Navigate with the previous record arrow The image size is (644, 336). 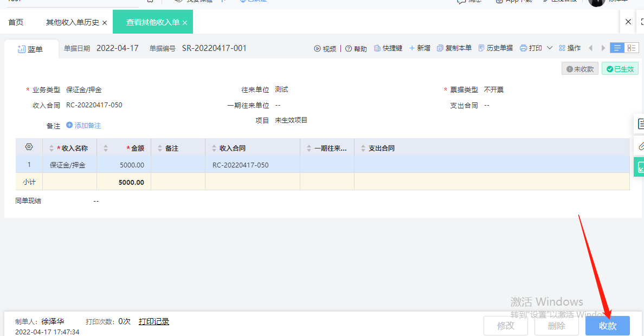click(x=591, y=48)
